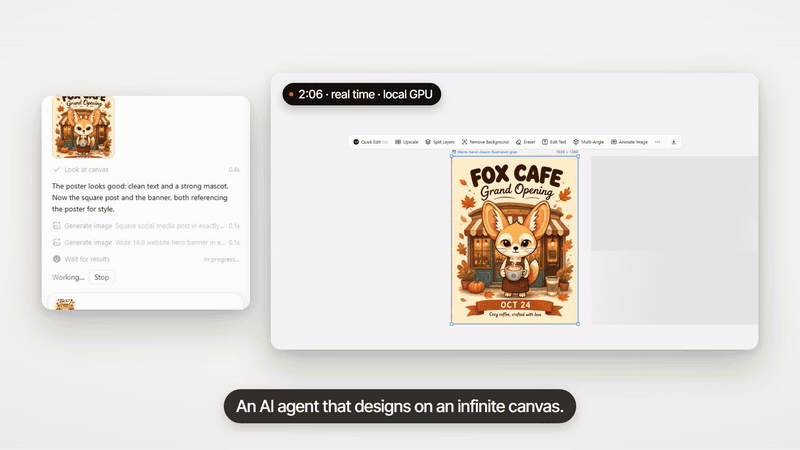Click the poster's 'Warm hand-drawn illustrated' label
Viewport: 800px width, 450px height.
tap(485, 152)
